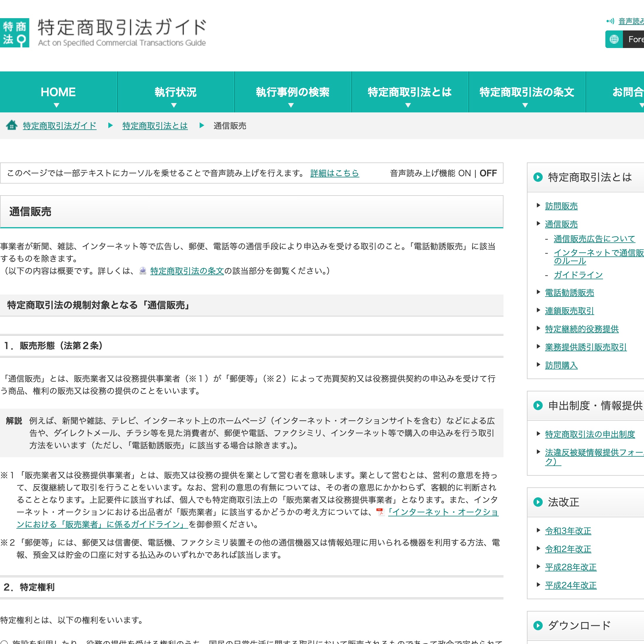Screen dimensions: 644x644
Task: Click the 2．特定権利 heading
Action: [x=29, y=587]
